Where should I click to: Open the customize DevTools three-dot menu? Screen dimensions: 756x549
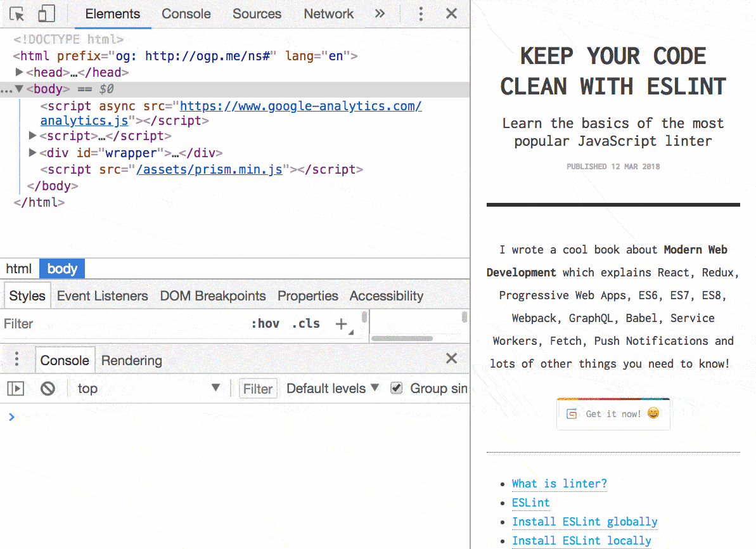pos(420,13)
